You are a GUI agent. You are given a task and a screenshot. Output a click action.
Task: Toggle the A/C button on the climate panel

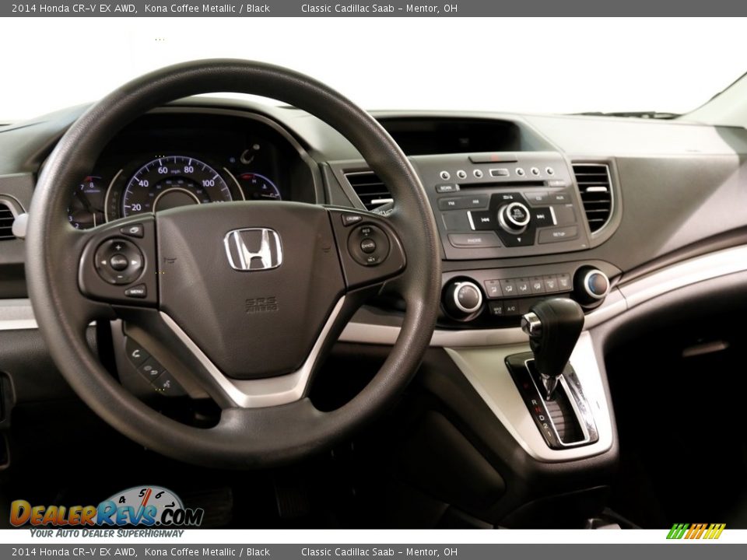510,309
